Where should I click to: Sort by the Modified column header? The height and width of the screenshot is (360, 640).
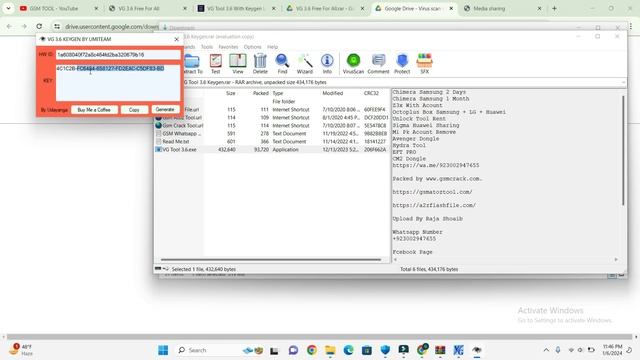pyautogui.click(x=333, y=93)
